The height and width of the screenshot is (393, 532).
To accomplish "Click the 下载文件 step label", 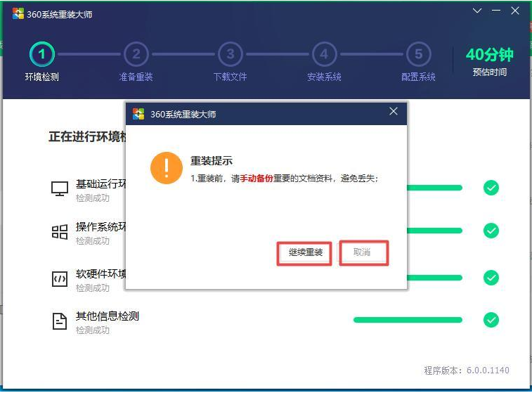I will pyautogui.click(x=230, y=77).
